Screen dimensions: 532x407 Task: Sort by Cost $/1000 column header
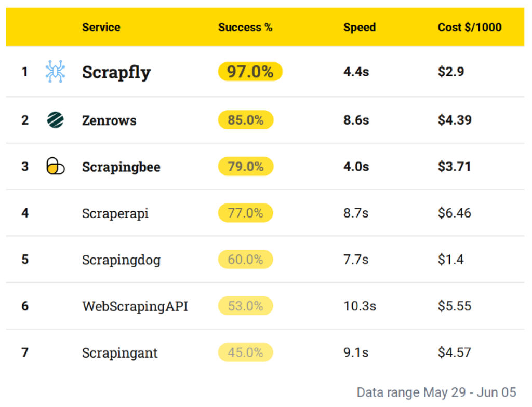click(x=470, y=28)
